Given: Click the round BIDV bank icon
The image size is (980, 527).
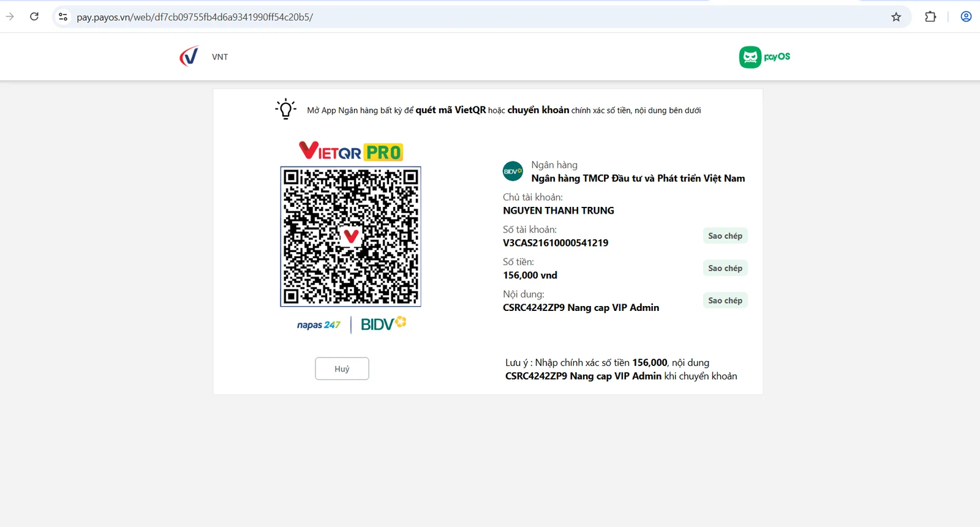Looking at the screenshot, I should [513, 171].
